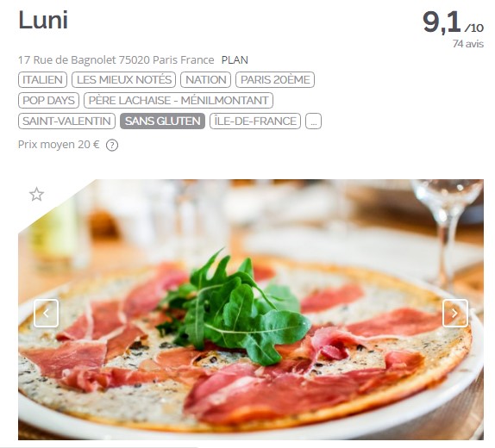Expand more tags with the ellipsis button

coord(314,121)
